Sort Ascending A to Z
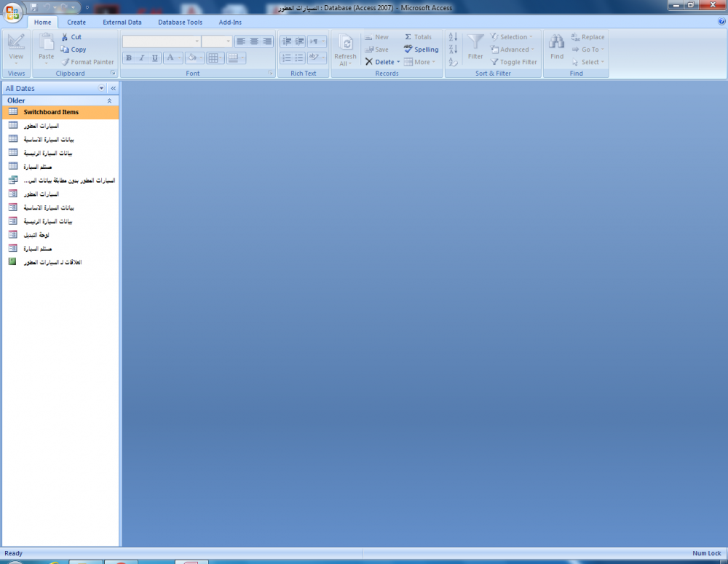The height and width of the screenshot is (564, 728). [453, 36]
